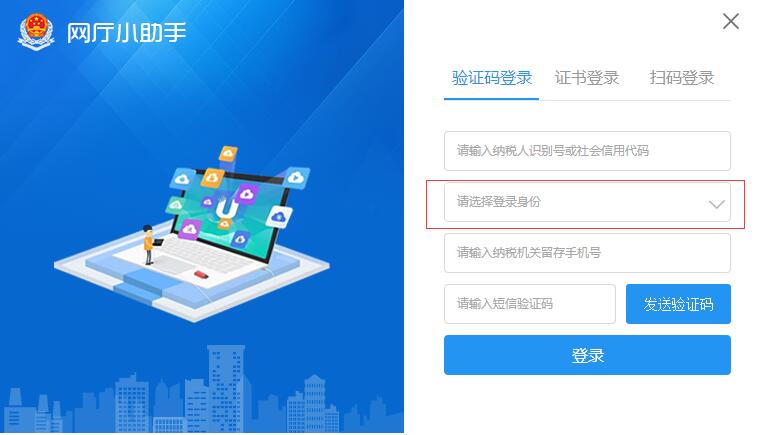The height and width of the screenshot is (435, 766).
Task: Click the 发送验证码 button
Action: (678, 304)
